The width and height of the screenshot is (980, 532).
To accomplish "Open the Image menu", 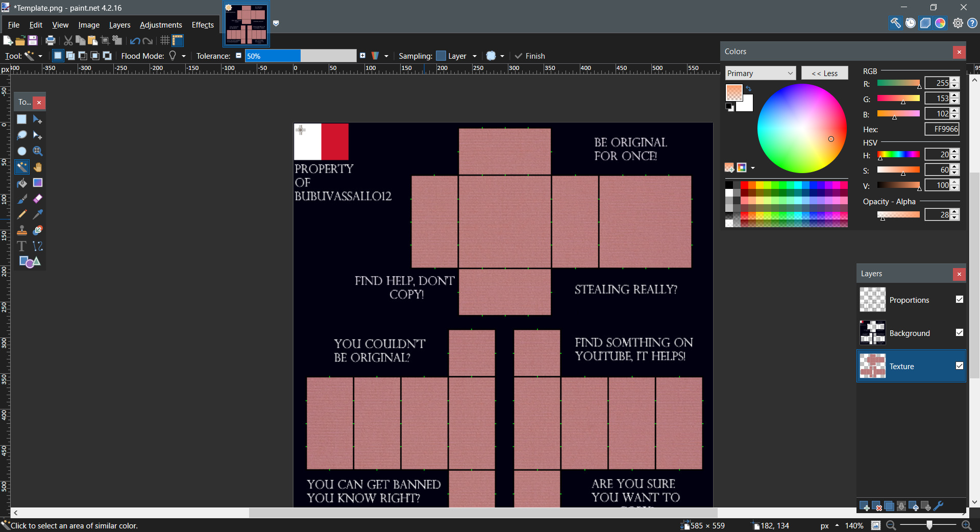I will point(89,25).
